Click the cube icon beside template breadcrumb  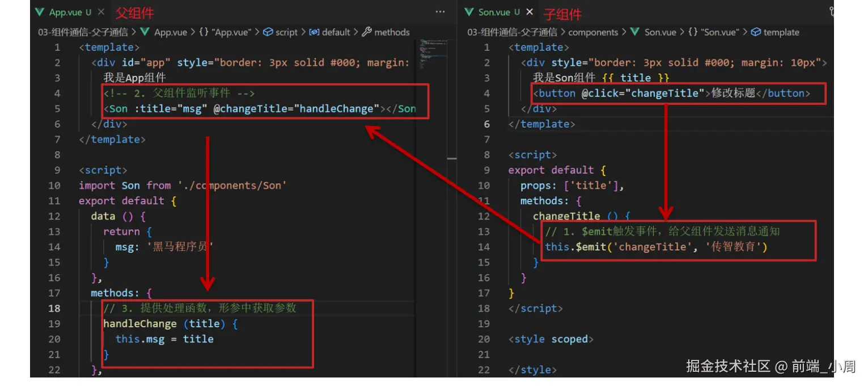click(756, 32)
